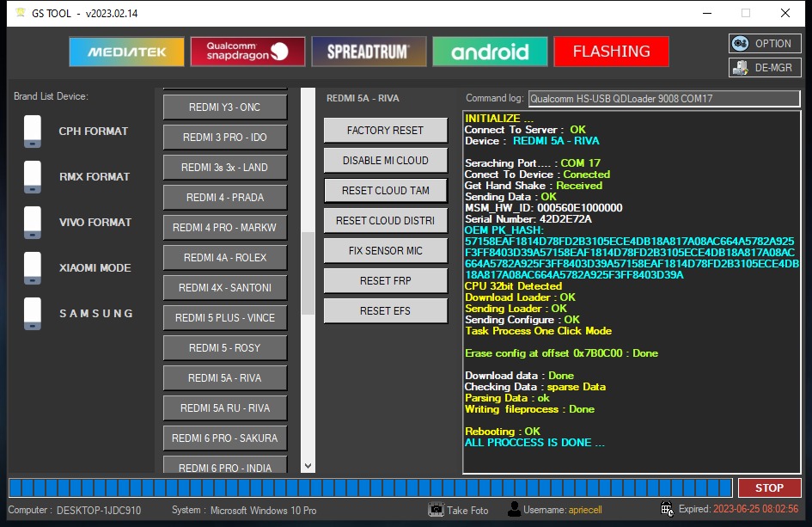
Task: Launch the DE-MGR device manager
Action: click(x=765, y=67)
